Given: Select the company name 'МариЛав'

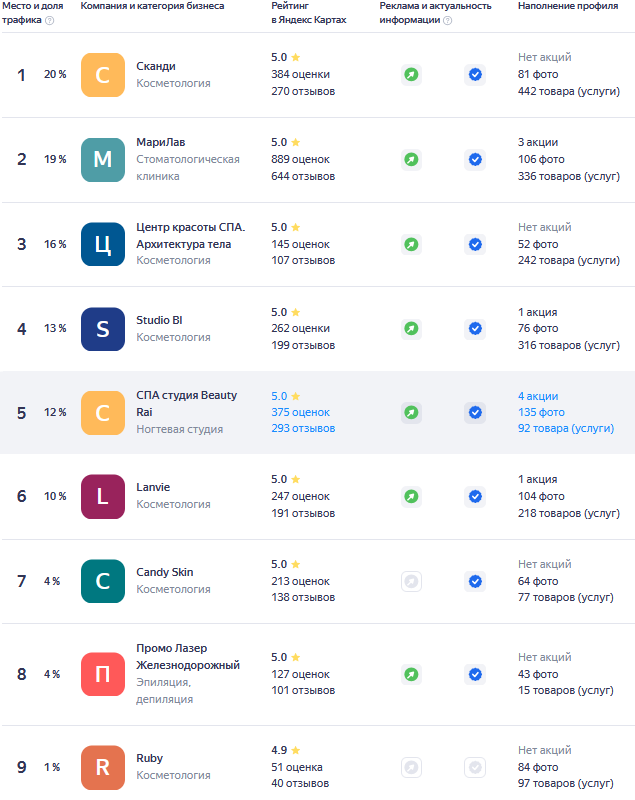Looking at the screenshot, I should tap(161, 142).
